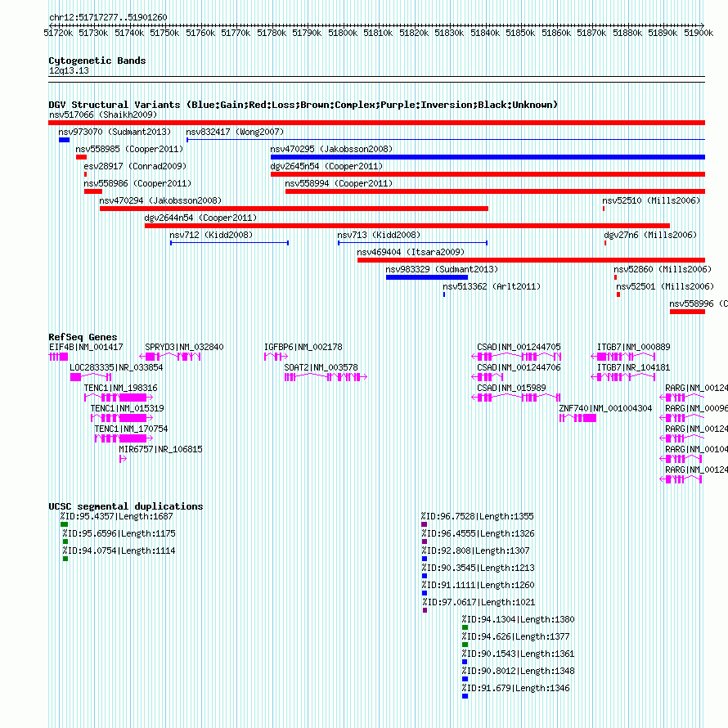Click the 12q13.13 cytogenetic band
This screenshot has width=728, height=728.
(376, 79)
